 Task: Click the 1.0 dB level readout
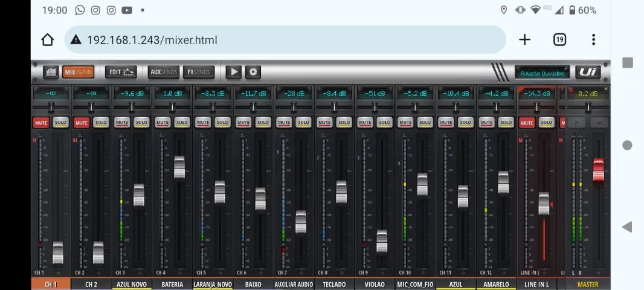click(x=173, y=93)
